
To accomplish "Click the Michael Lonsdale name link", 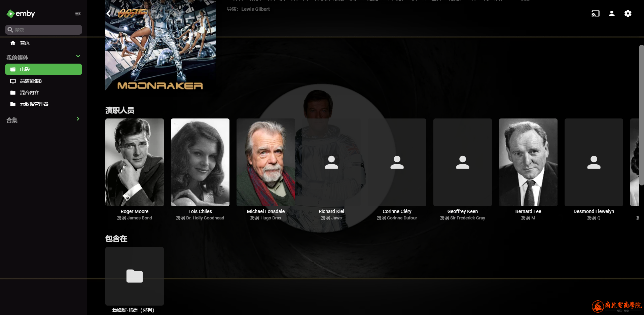I will click(266, 211).
